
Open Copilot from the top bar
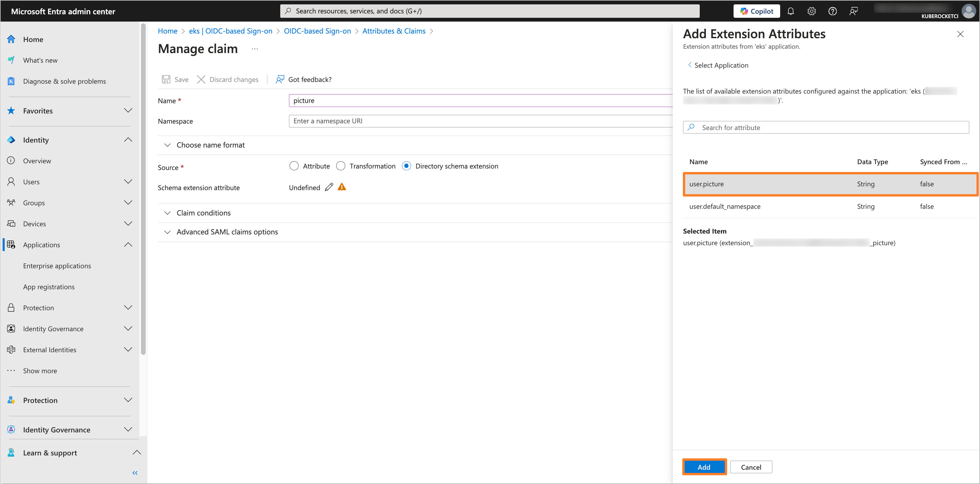tap(756, 11)
